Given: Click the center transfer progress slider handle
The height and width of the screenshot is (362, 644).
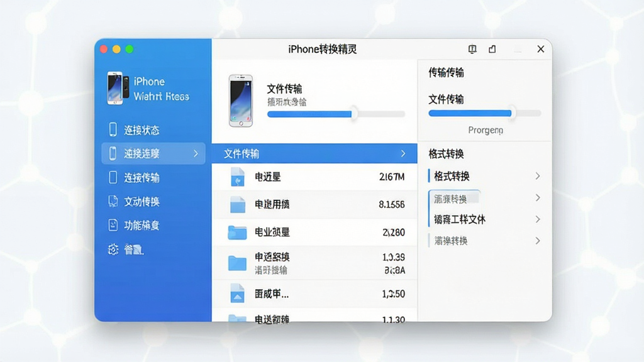Looking at the screenshot, I should tap(353, 114).
